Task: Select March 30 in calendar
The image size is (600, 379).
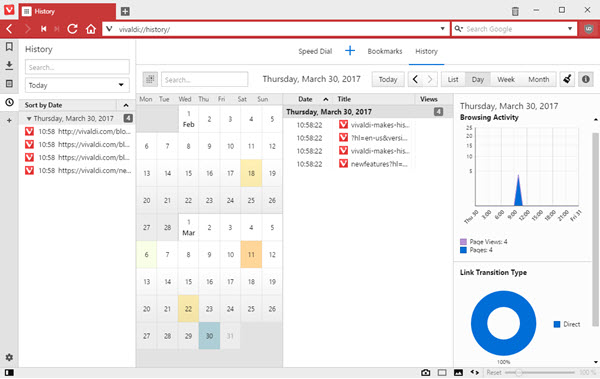Action: pos(209,336)
